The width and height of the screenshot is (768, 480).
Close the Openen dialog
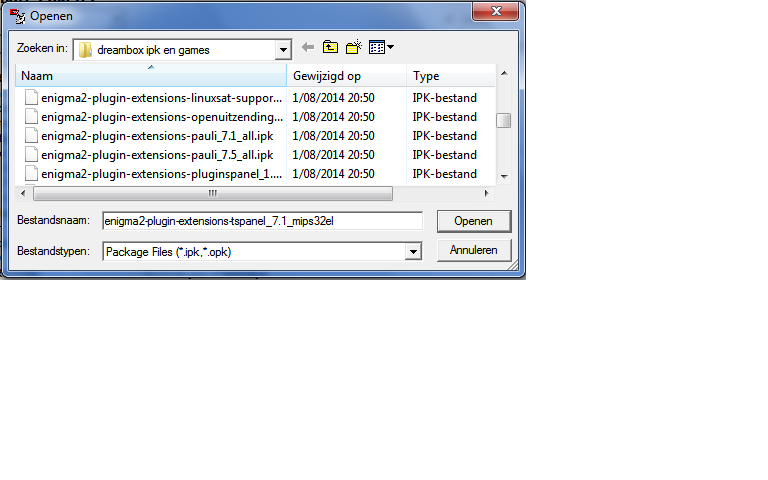tap(495, 11)
